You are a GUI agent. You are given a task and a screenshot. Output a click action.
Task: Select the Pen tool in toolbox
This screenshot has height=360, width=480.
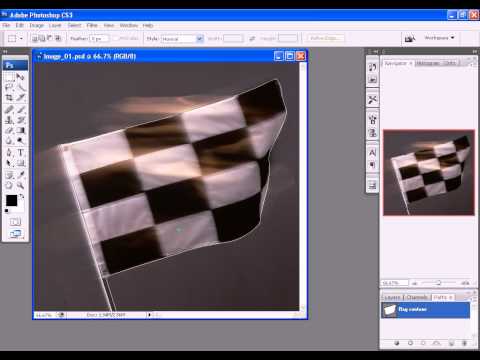click(9, 153)
